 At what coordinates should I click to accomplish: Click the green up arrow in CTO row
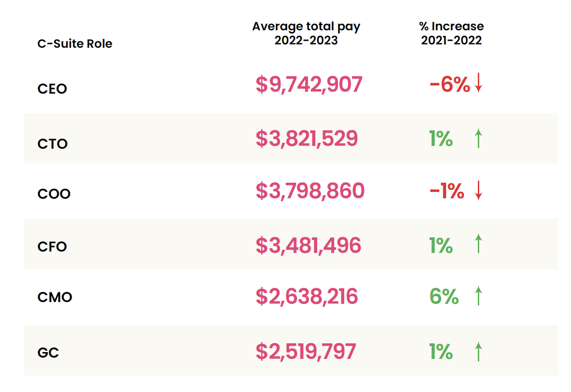[478, 139]
